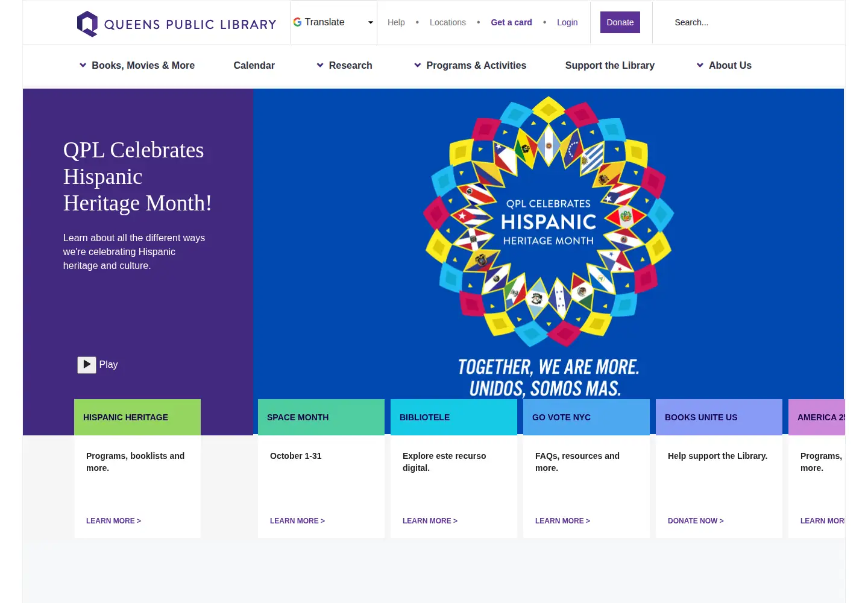This screenshot has height=603, width=868.
Task: Click Learn More under Space Month
Action: (x=297, y=521)
